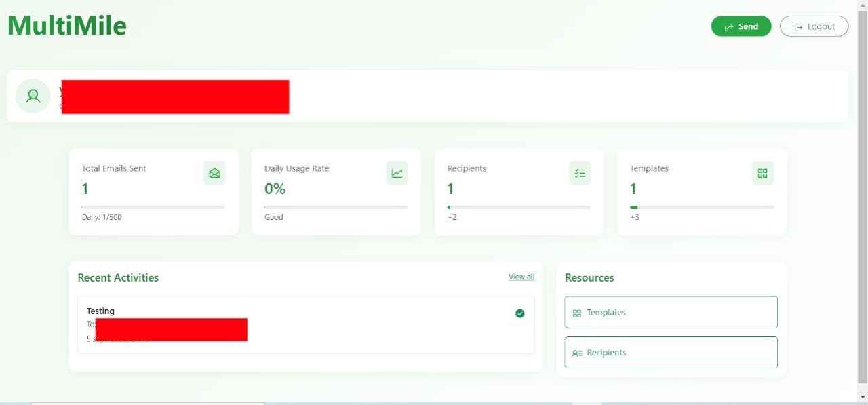
Task: Click the chart icon on Daily Usage Rate
Action: 397,173
